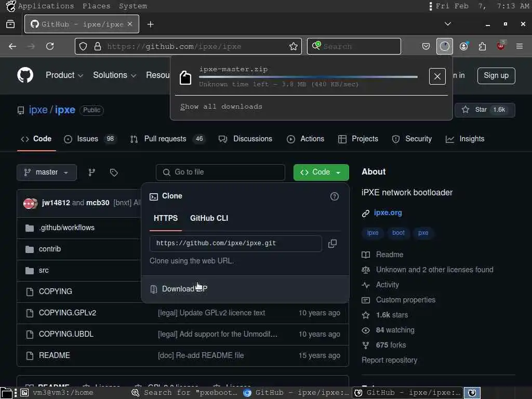This screenshot has height=399, width=532.
Task: Click the tracking protection shield in address bar
Action: coord(83,46)
